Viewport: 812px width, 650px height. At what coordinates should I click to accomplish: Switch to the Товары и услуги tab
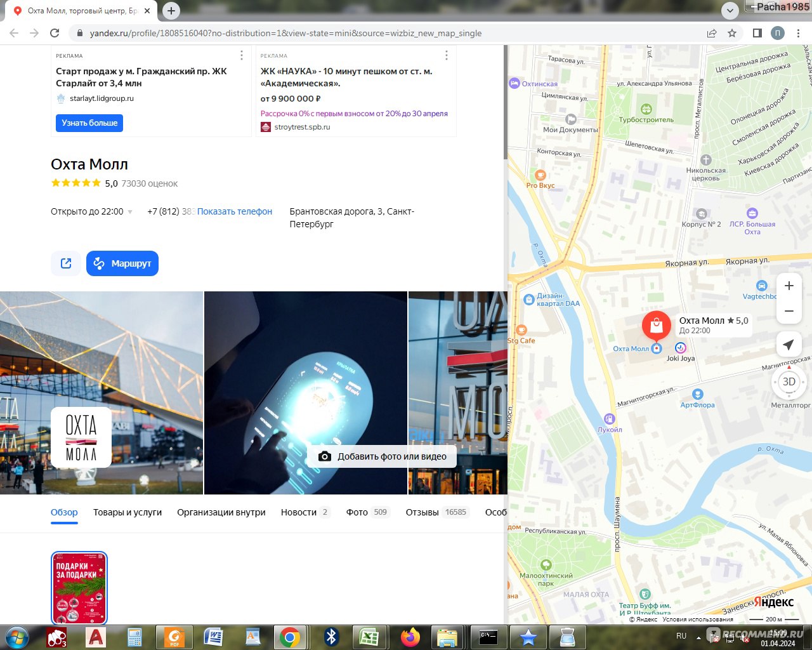click(128, 512)
